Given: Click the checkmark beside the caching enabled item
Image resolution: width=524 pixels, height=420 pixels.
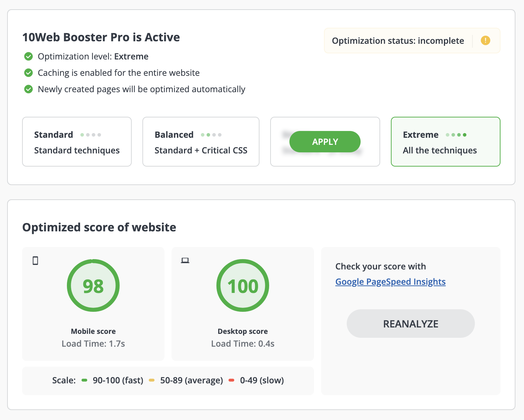Looking at the screenshot, I should [28, 73].
